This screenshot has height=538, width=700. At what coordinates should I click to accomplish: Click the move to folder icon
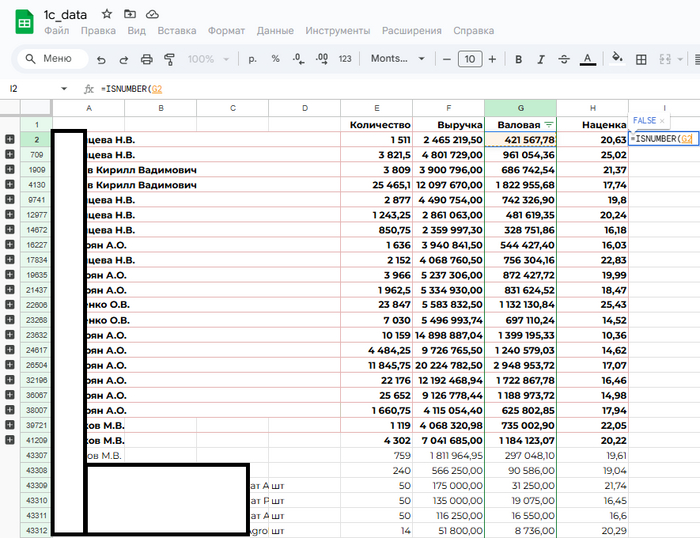[x=130, y=14]
